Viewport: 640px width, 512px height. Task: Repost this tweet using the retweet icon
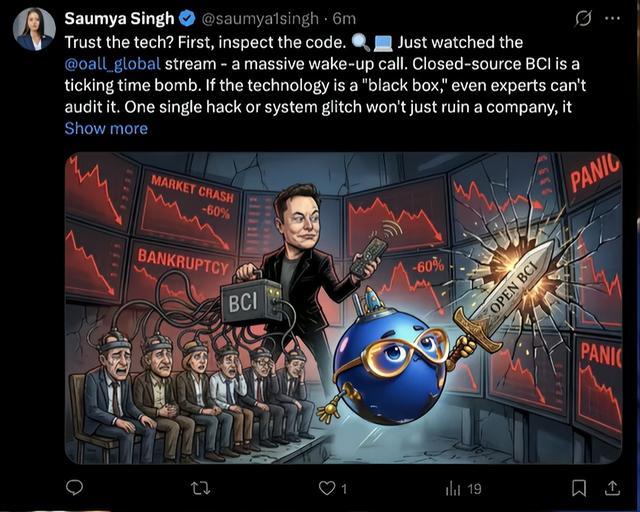pyautogui.click(x=201, y=488)
